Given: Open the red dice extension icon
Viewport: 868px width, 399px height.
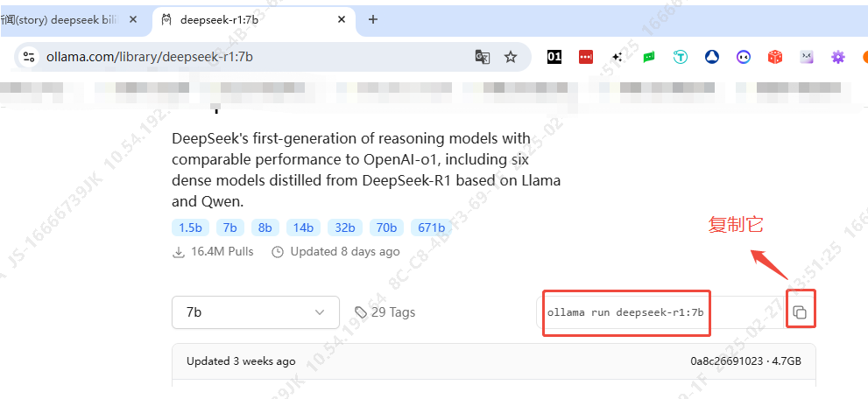Looking at the screenshot, I should [x=775, y=56].
